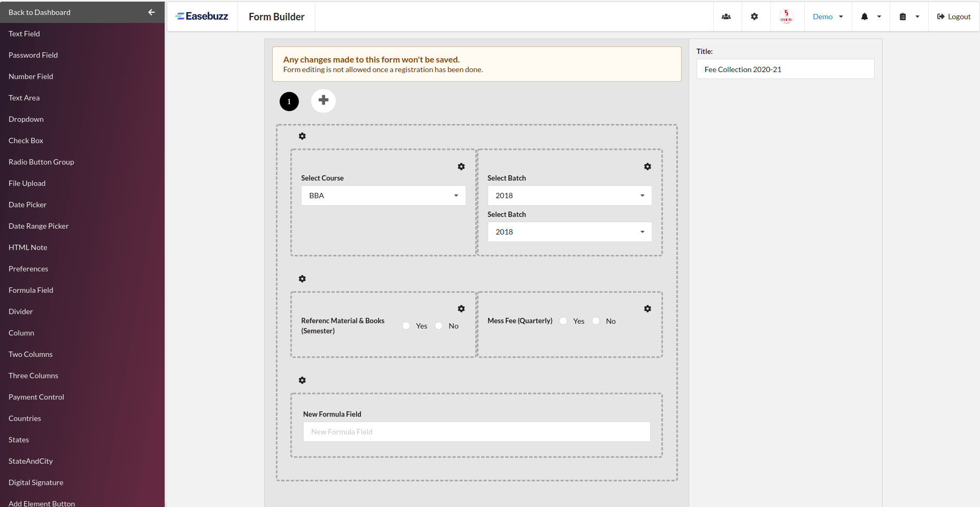Click the 'Any changes made' warning banner

[x=477, y=64]
